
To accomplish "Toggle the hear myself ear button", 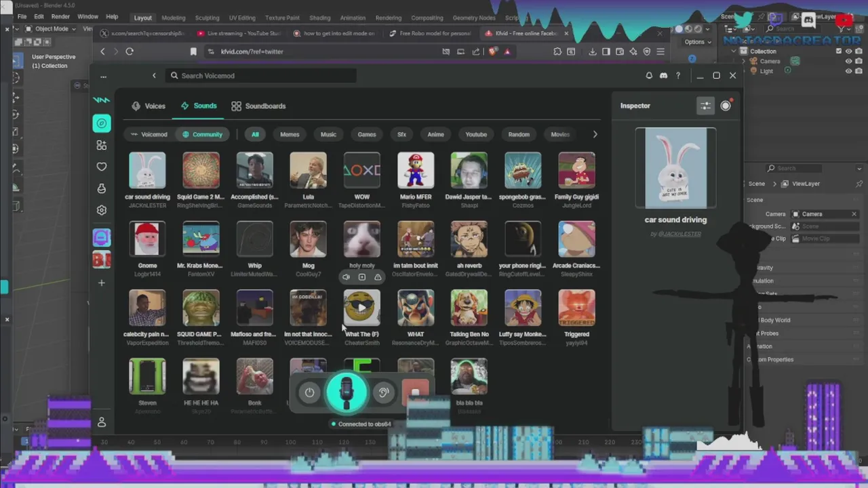I will (x=383, y=392).
